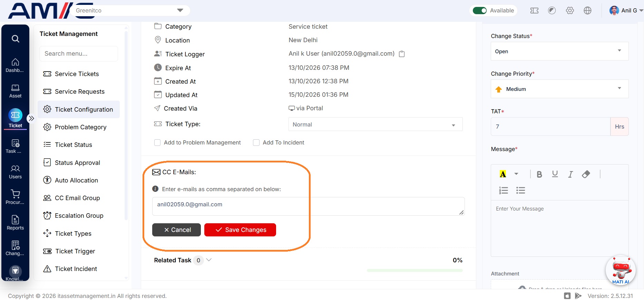Expand the Related Task chevron

tap(208, 260)
